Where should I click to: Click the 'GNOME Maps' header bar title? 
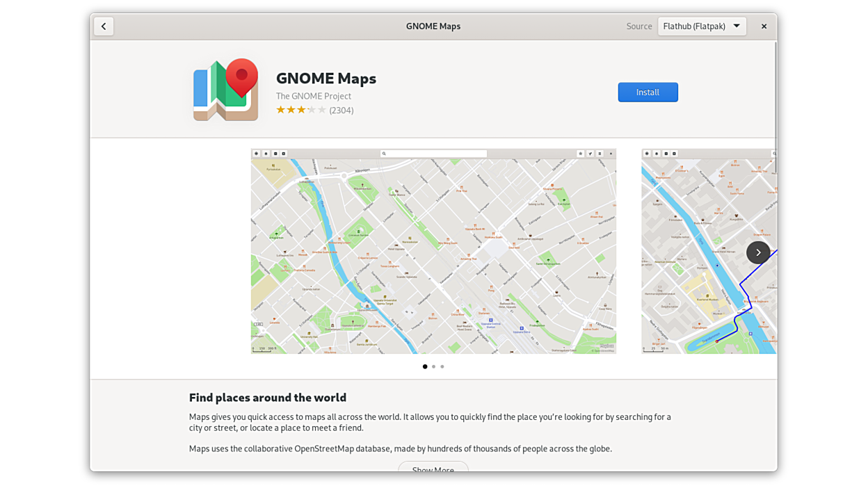(x=433, y=26)
